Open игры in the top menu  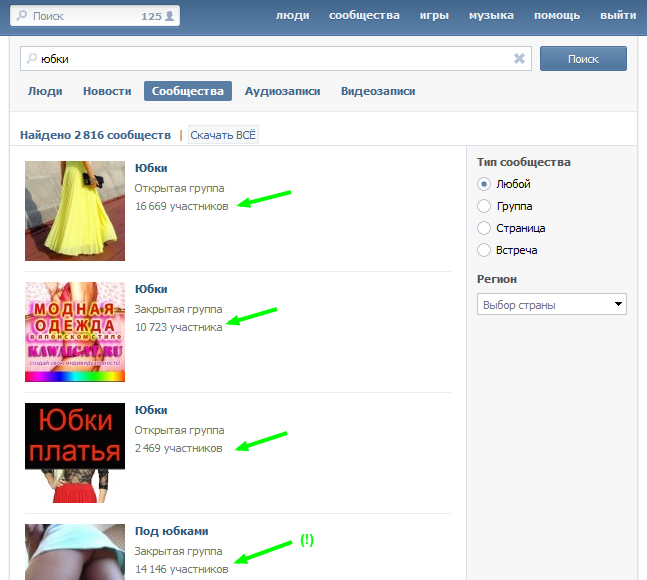point(434,16)
